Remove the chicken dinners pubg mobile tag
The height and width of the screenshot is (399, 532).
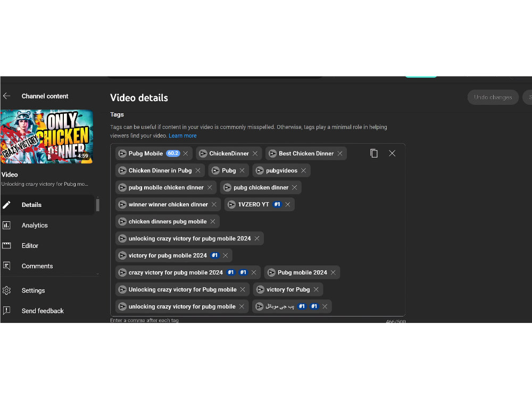[x=213, y=221]
